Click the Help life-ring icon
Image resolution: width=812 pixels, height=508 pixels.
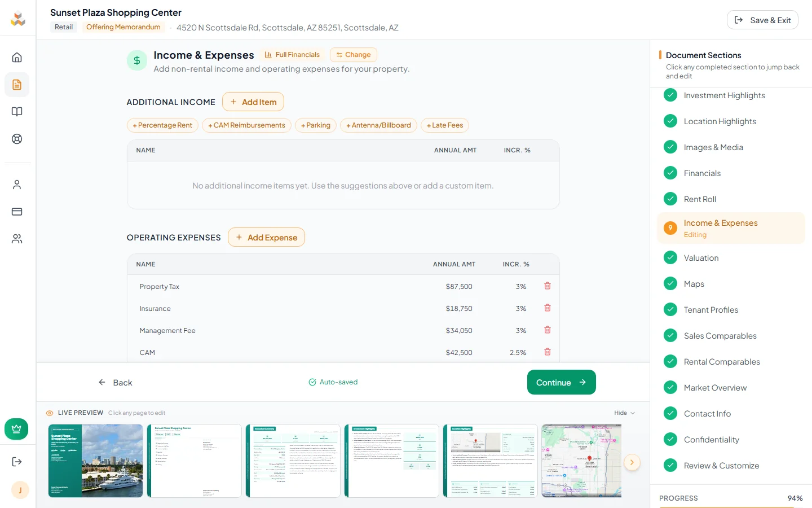[x=17, y=138]
